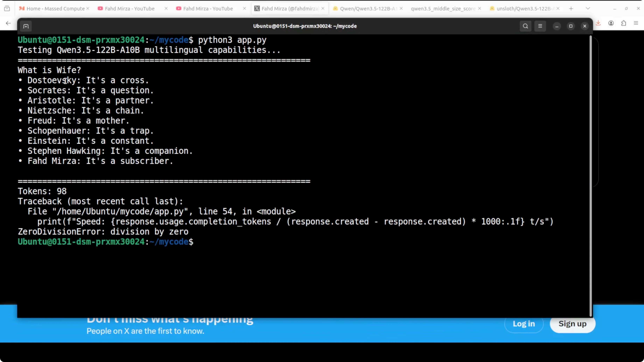
Task: Open a new browser tab
Action: click(571, 9)
